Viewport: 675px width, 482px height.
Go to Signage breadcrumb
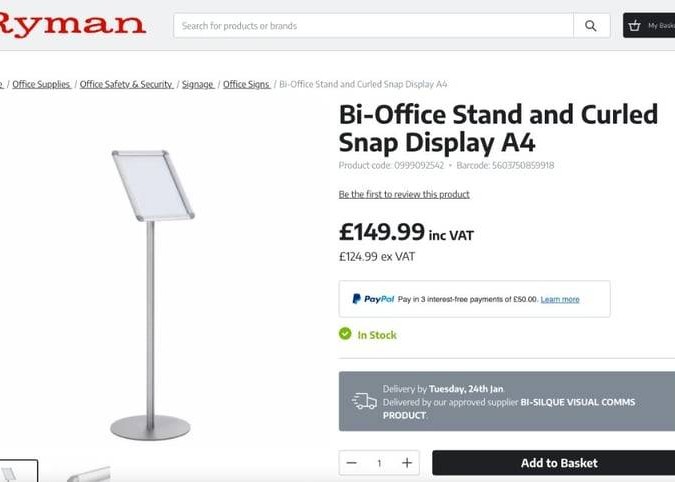[x=198, y=84]
